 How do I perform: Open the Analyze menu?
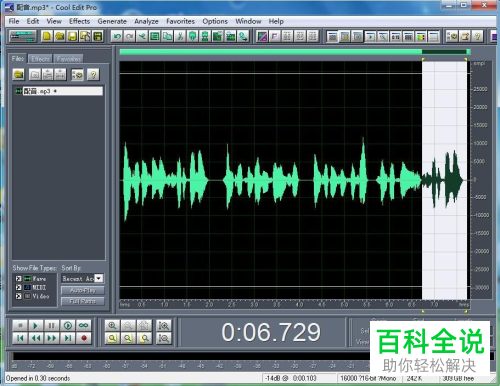pyautogui.click(x=146, y=21)
